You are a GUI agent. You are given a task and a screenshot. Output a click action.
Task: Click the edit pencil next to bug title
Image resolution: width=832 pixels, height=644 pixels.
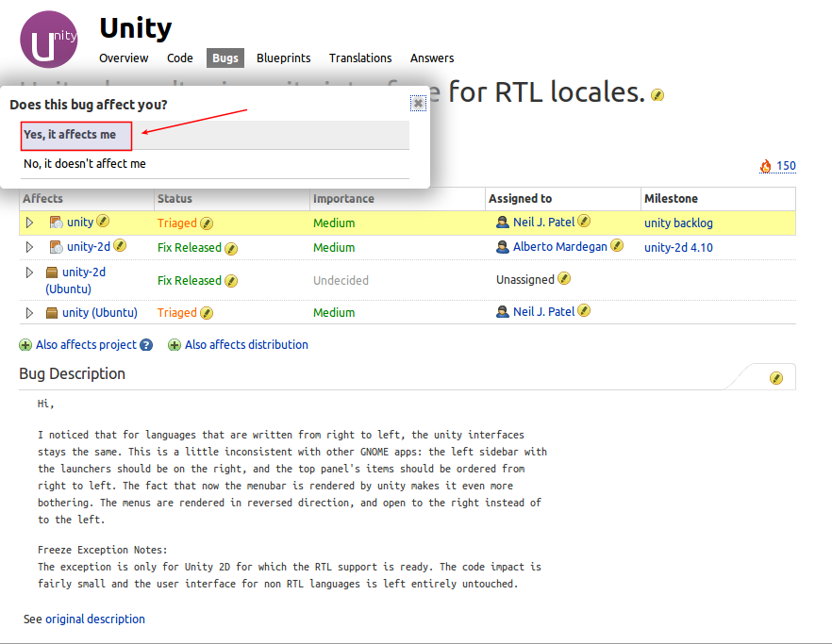(x=657, y=95)
